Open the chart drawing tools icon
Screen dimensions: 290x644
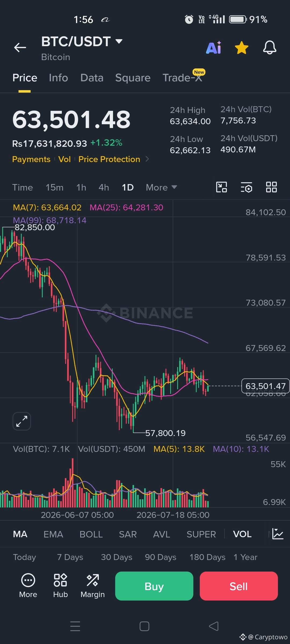pyautogui.click(x=222, y=187)
